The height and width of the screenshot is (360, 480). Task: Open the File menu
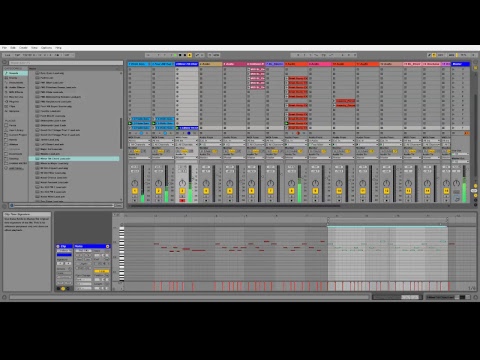pyautogui.click(x=4, y=48)
